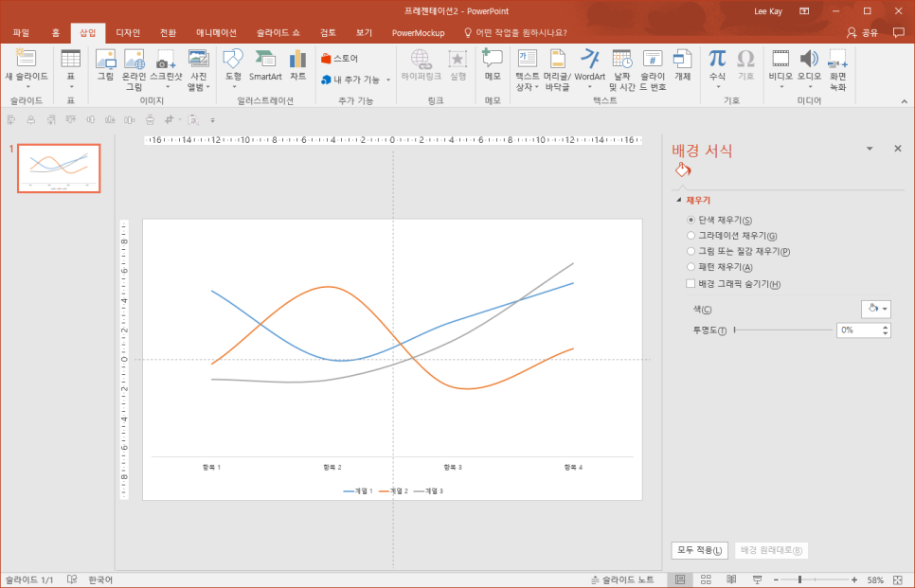Click the Lee Kay account name
The height and width of the screenshot is (588, 915).
[x=767, y=11]
